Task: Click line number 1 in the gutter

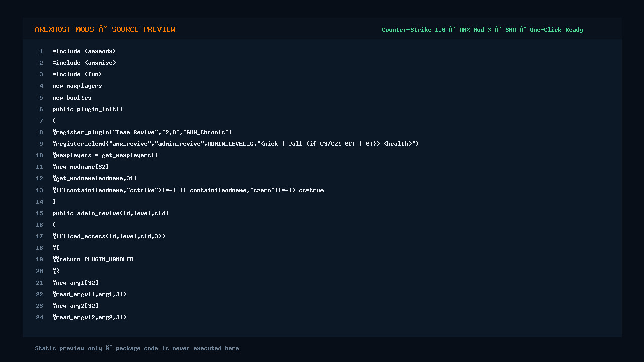Action: coord(41,51)
